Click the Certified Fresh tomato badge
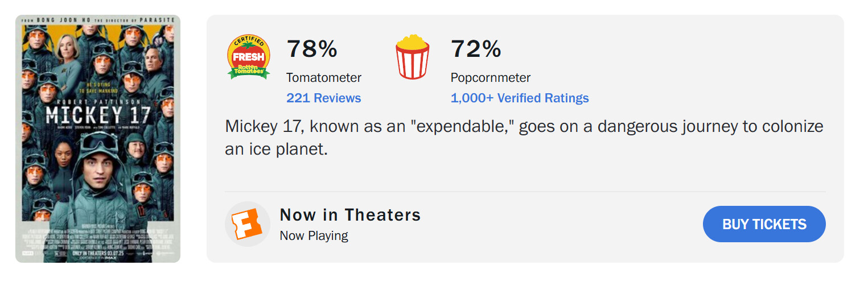 tap(249, 57)
